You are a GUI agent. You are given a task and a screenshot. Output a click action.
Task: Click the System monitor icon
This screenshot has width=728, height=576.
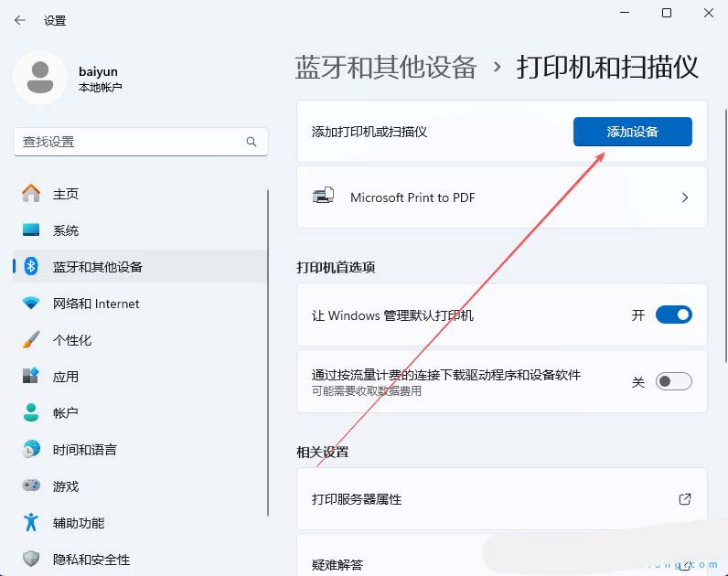click(31, 229)
